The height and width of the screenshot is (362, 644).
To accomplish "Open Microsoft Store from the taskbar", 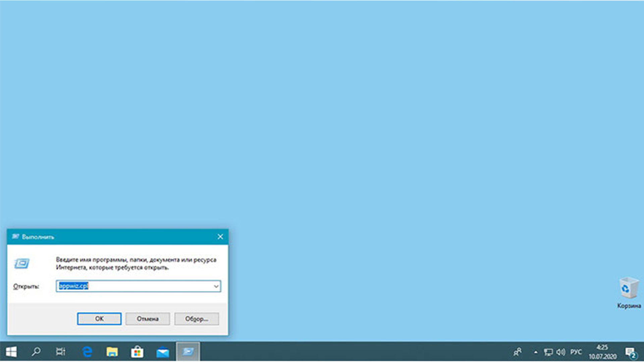I will (x=137, y=352).
